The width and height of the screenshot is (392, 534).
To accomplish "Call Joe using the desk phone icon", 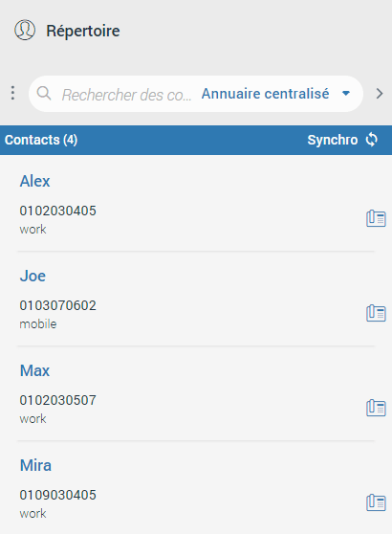I will pos(376,313).
